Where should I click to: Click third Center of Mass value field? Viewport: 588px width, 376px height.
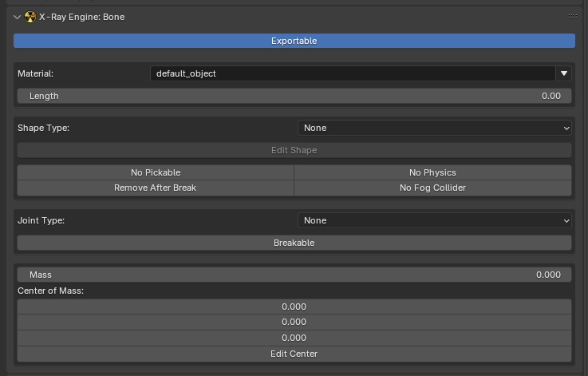pyautogui.click(x=294, y=338)
